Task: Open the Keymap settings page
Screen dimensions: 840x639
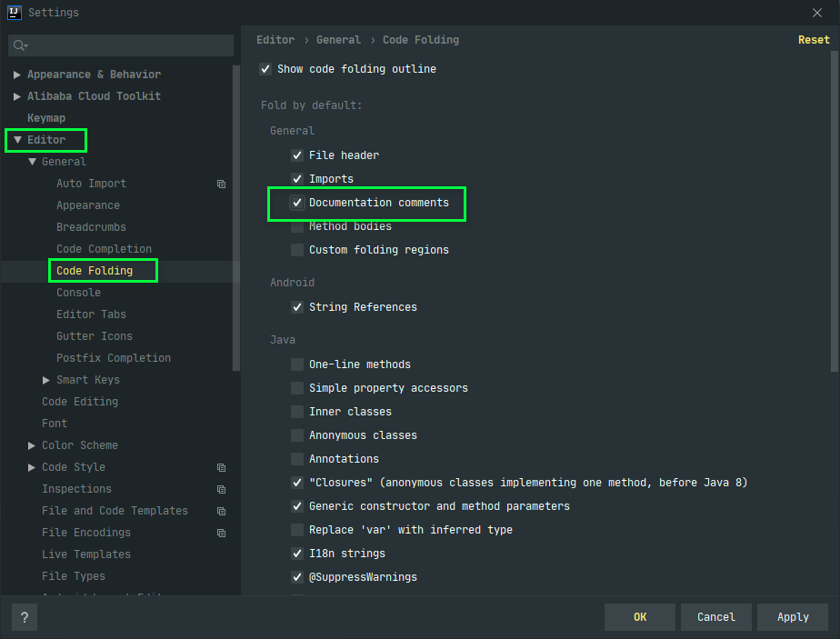Action: click(46, 118)
